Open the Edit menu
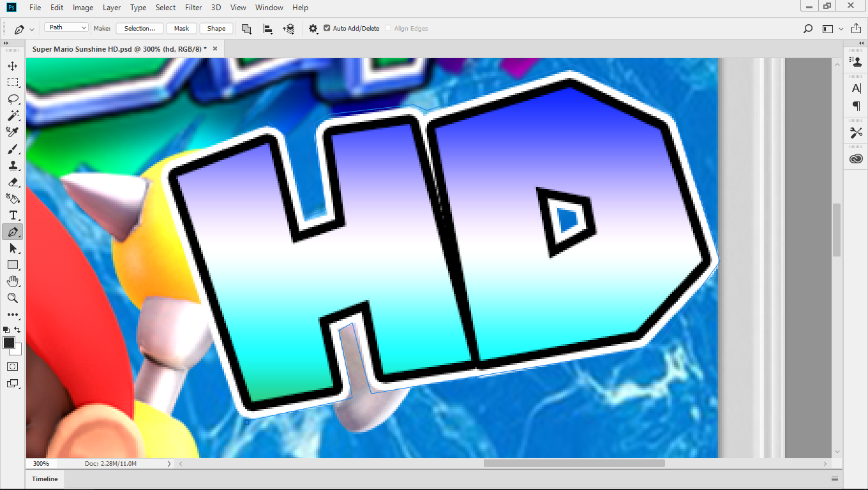Viewport: 868px width, 490px height. click(57, 8)
